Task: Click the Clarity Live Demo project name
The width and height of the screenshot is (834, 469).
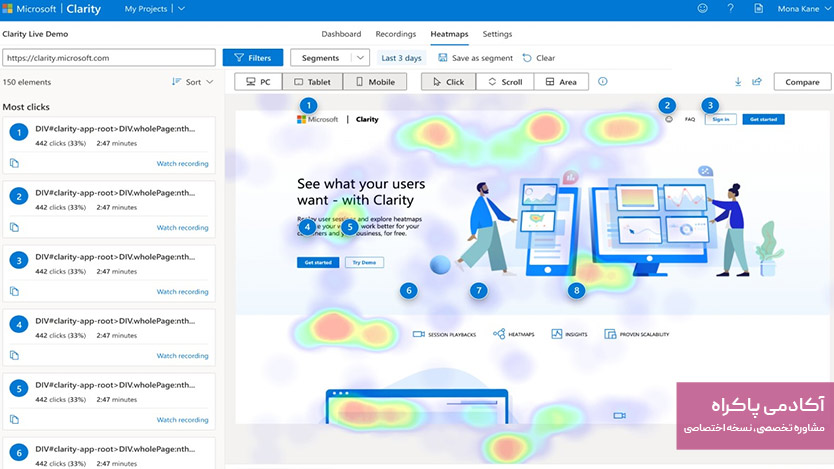Action: tap(35, 34)
